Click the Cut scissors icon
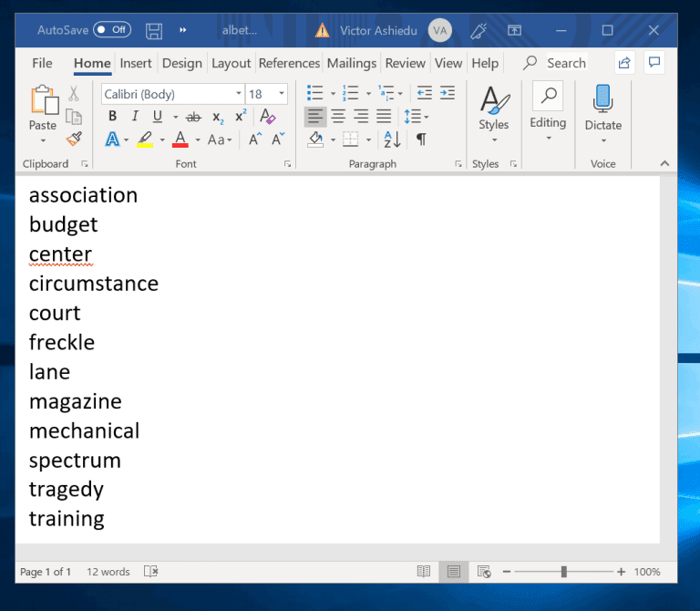This screenshot has height=611, width=700. 74,94
